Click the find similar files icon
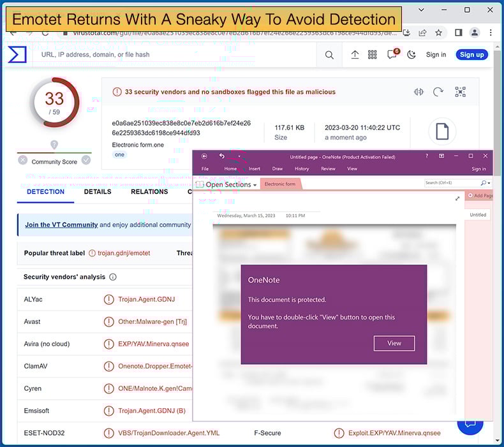 coord(419,92)
